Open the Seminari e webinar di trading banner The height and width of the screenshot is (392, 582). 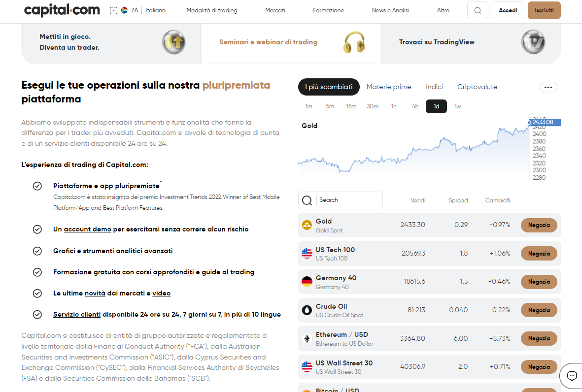[291, 43]
